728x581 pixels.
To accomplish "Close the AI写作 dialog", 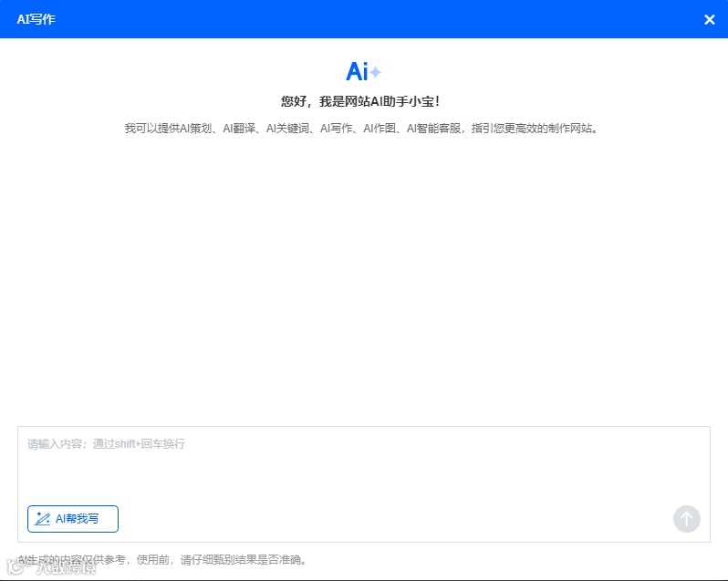I will (709, 19).
